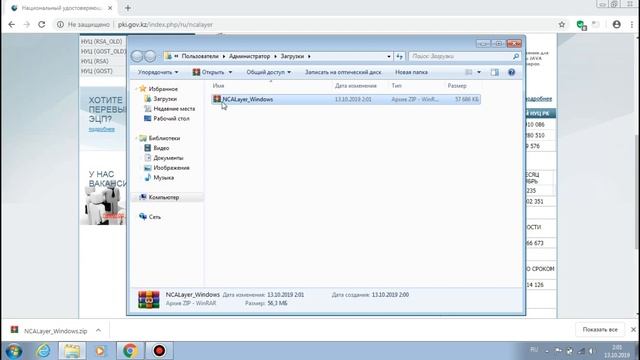This screenshot has width=640, height=360.
Task: Expand the Открыть dropdown arrow
Action: 230,72
